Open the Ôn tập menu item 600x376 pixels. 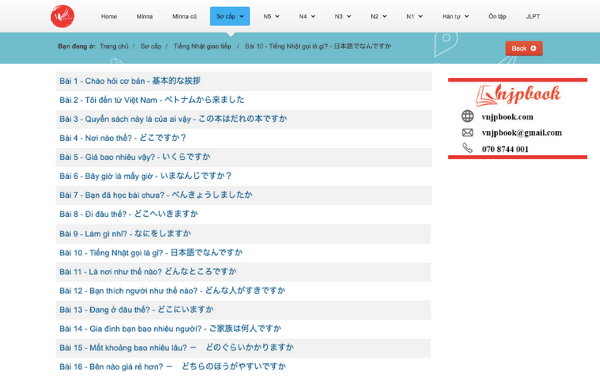[x=497, y=16]
